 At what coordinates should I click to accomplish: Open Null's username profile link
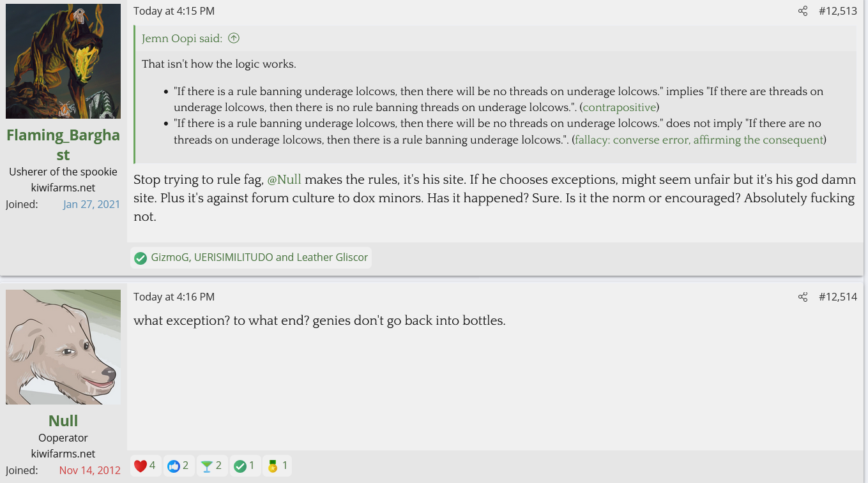63,420
